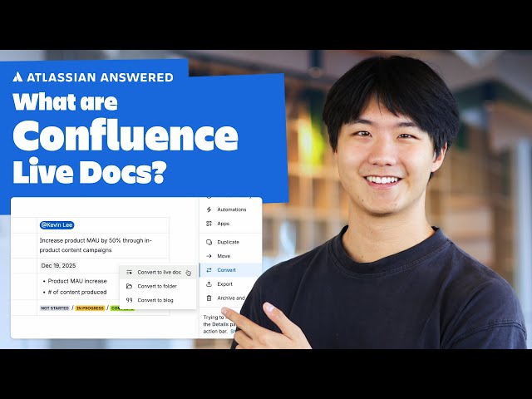The width and height of the screenshot is (532, 399).
Task: Click the Atlassian logo triangle
Action: pos(17,77)
